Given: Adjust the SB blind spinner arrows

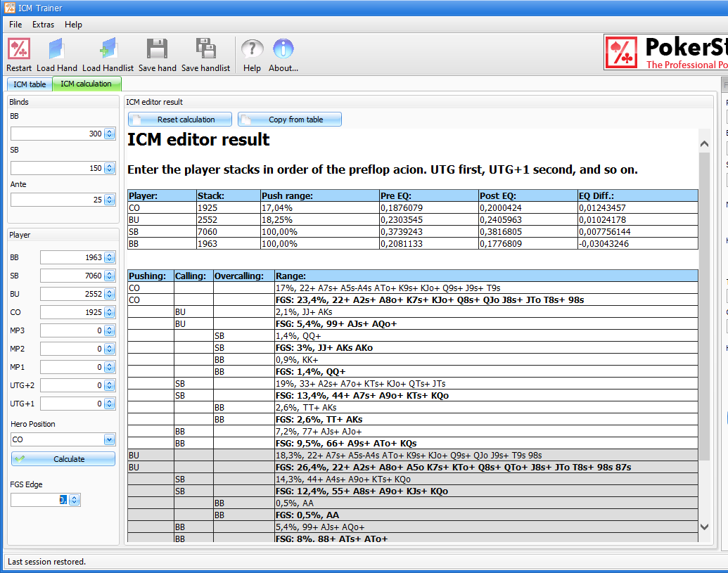Looking at the screenshot, I should (x=110, y=168).
